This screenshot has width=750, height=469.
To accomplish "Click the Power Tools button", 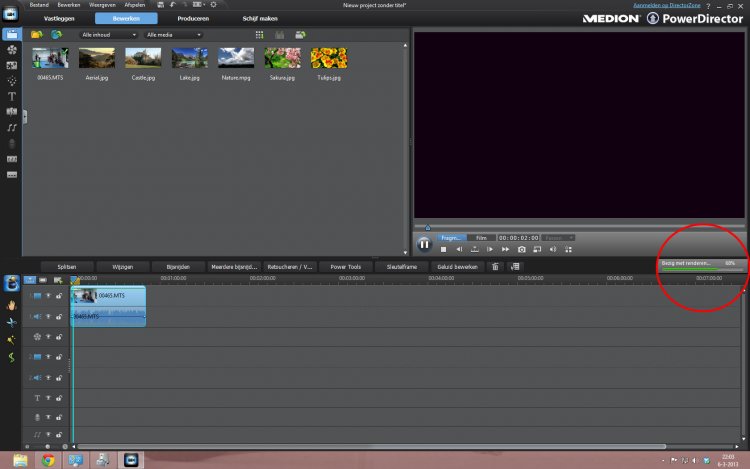I will tap(345, 267).
